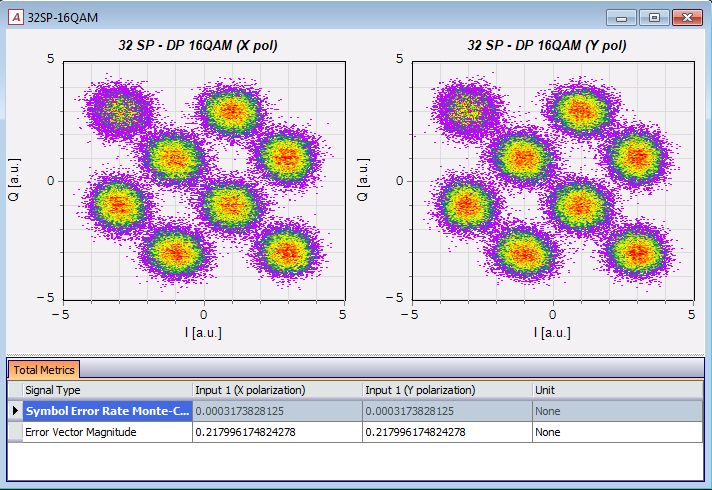This screenshot has height=490, width=712.
Task: Close the 32SP-16QAM window
Action: [686, 17]
